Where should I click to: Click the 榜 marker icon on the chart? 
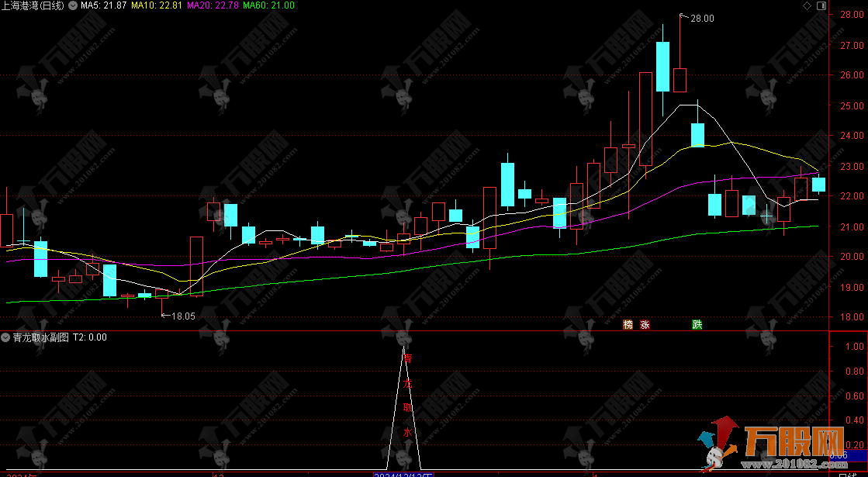tap(628, 324)
